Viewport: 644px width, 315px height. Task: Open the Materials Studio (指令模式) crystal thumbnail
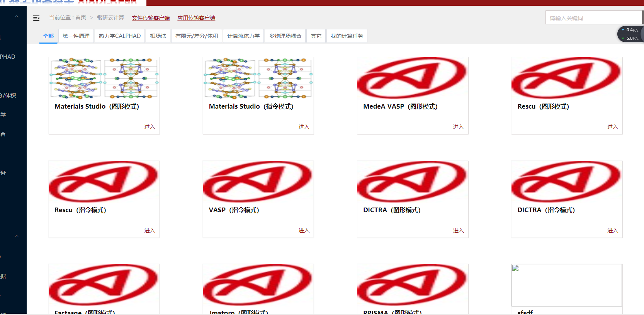[258, 78]
